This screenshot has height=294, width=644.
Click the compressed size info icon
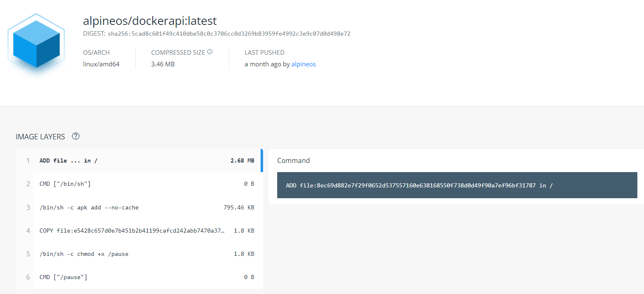point(210,52)
